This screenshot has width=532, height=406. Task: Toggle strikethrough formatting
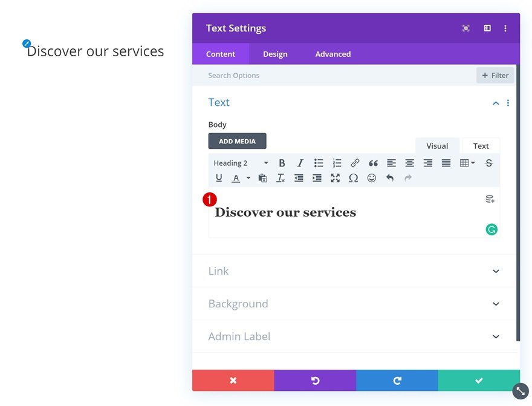pyautogui.click(x=488, y=163)
